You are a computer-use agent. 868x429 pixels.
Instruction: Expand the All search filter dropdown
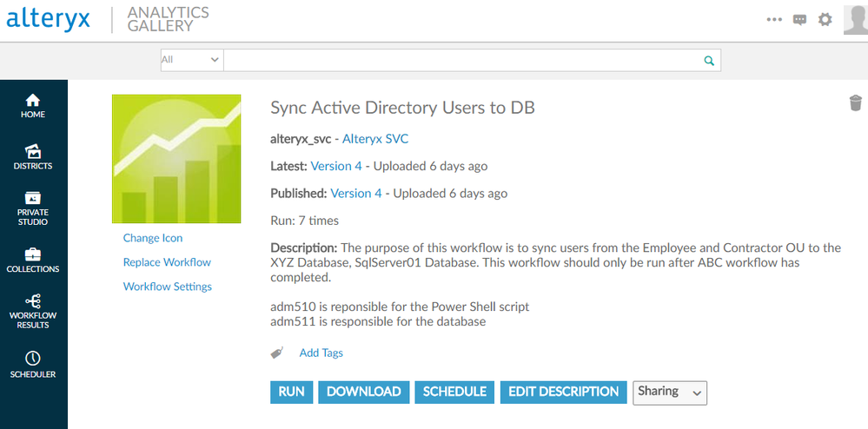click(x=191, y=60)
